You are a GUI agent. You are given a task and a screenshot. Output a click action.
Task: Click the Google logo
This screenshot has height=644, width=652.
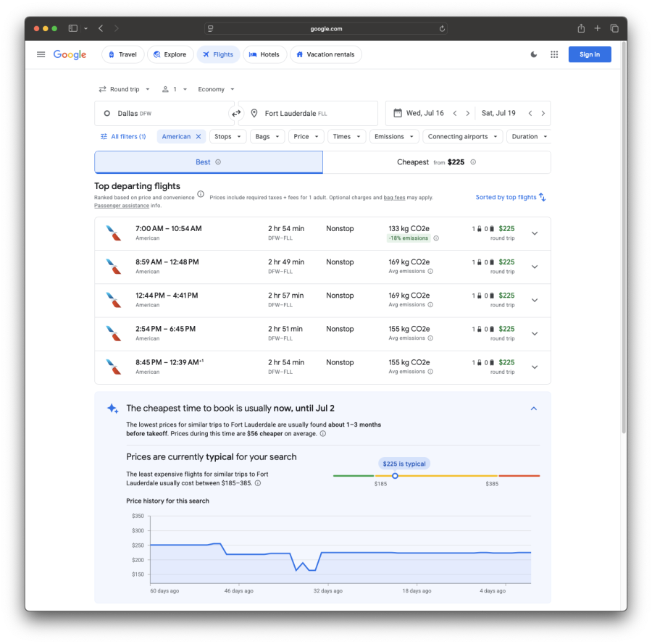coord(70,54)
